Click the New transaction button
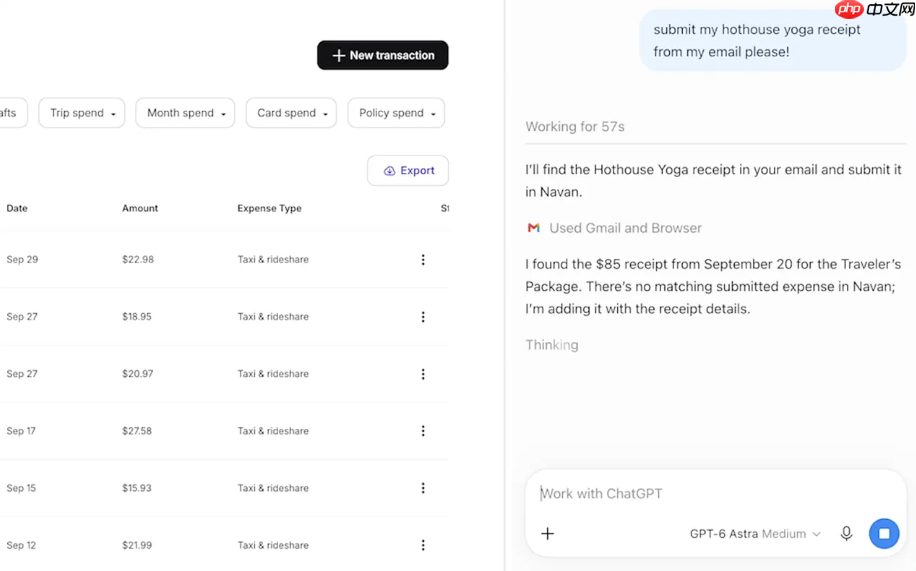 (x=383, y=55)
